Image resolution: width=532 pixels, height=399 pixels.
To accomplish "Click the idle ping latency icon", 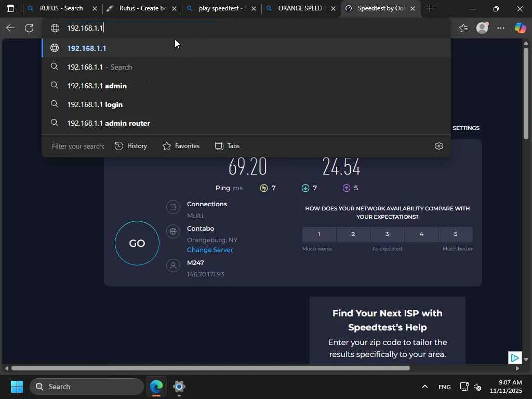I will pyautogui.click(x=263, y=188).
